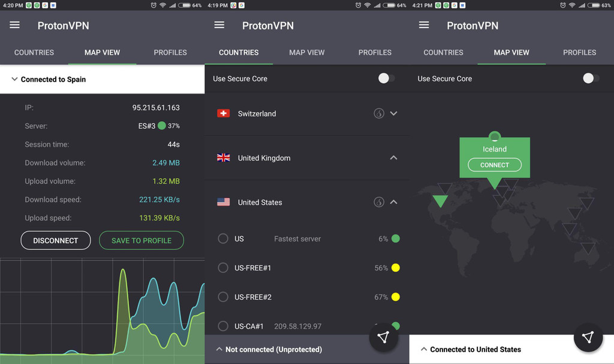
Task: Tap US-FREE#1 yellow load dot
Action: (396, 268)
